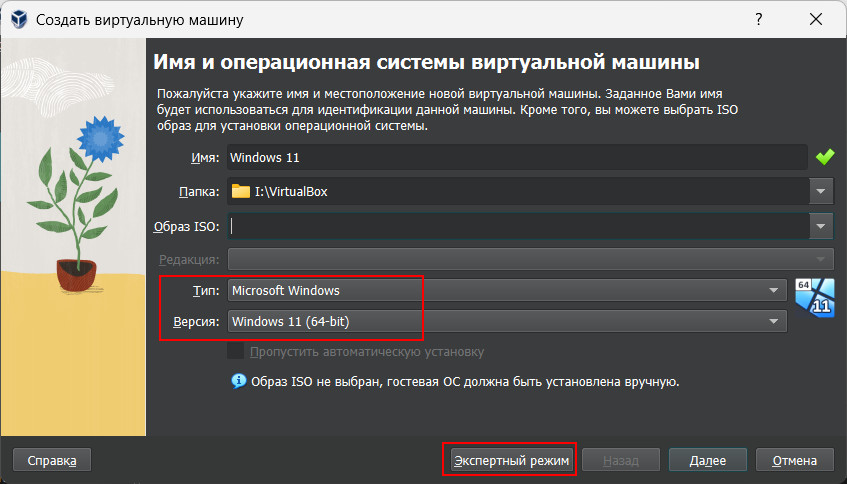Toggle Пропустить автоматическую установку checkbox
The height and width of the screenshot is (484, 847).
pyautogui.click(x=236, y=352)
